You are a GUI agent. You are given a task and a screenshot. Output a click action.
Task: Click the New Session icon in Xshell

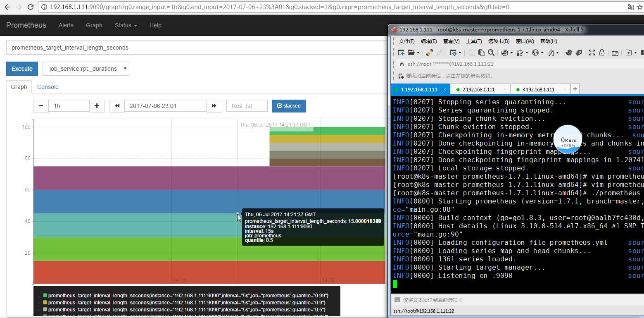point(401,53)
